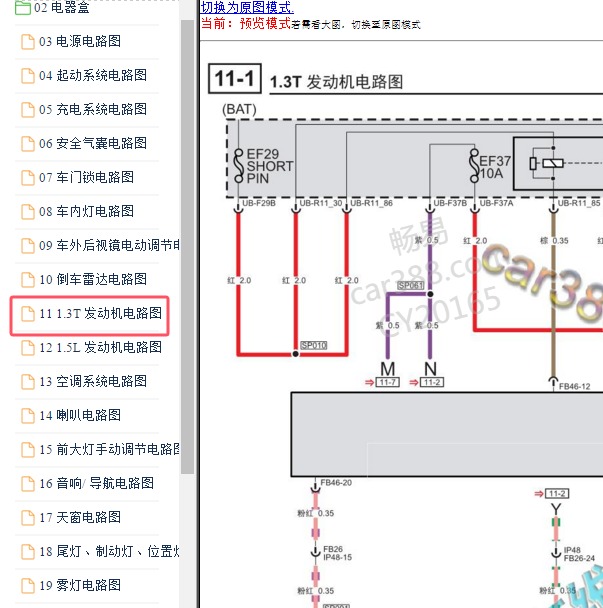Click the page icon beside 06 安全气囊电路图

pos(28,144)
